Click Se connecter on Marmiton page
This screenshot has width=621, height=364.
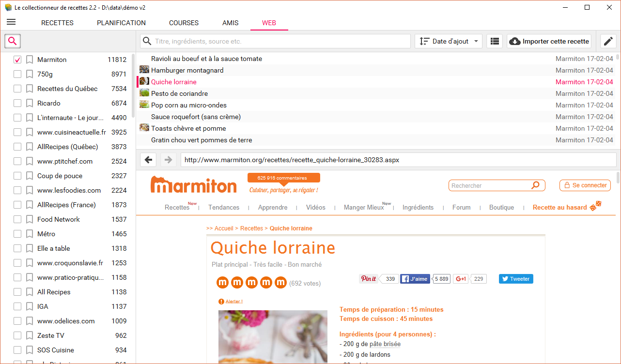(585, 185)
